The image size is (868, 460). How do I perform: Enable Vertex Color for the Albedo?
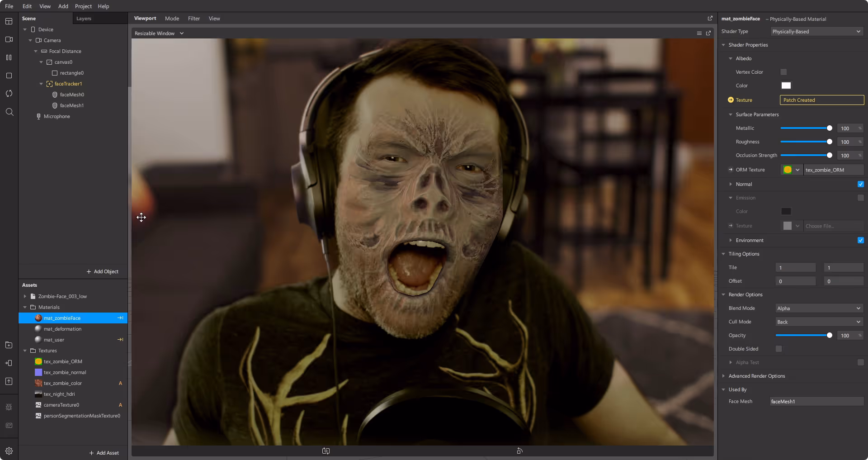pyautogui.click(x=783, y=72)
